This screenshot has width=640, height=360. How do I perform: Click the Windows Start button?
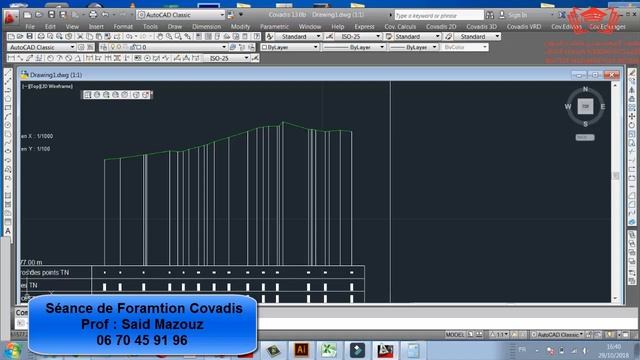[x=12, y=351]
